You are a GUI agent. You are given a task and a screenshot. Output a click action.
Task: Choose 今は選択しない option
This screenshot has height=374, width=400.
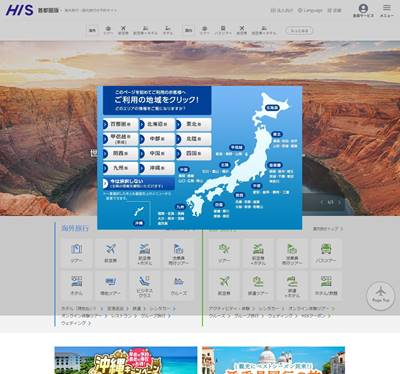tap(139, 183)
